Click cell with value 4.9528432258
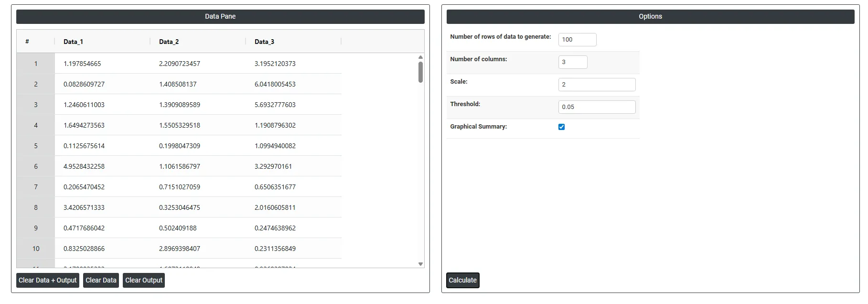This screenshot has width=868, height=304. pyautogui.click(x=103, y=166)
